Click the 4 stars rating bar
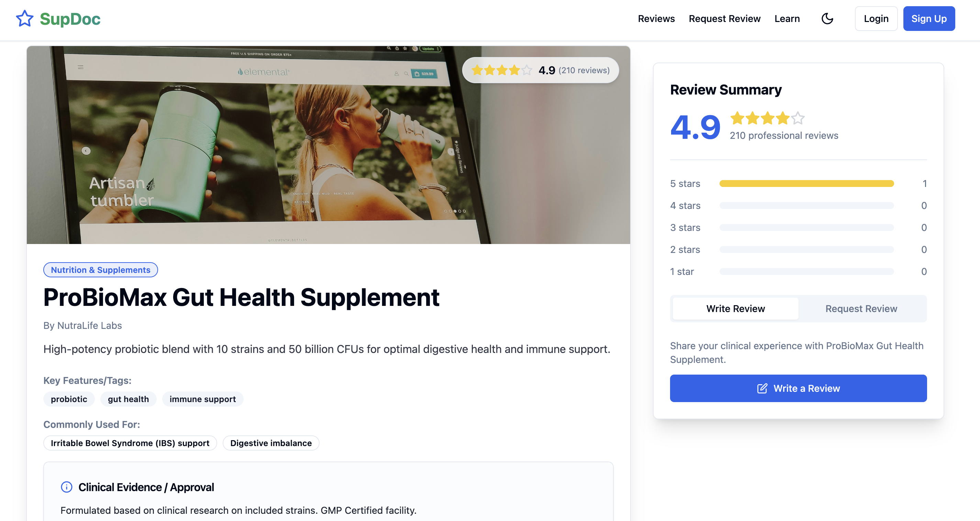Screen dimensions: 980x521 click(806, 206)
